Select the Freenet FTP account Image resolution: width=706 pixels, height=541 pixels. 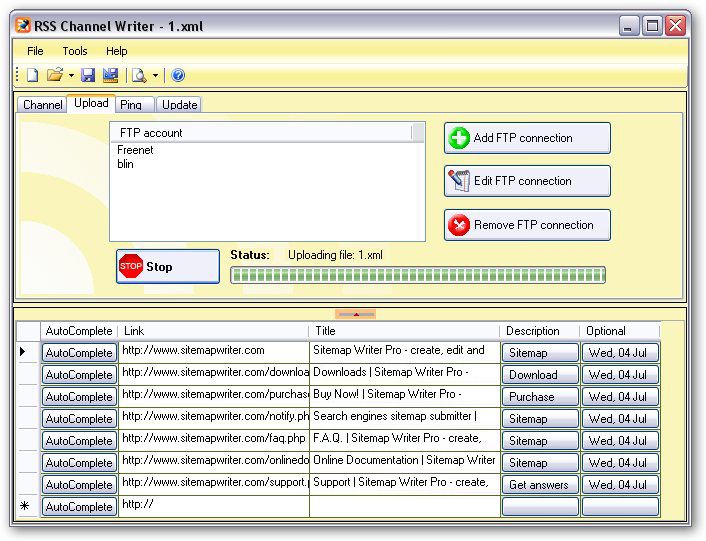coord(135,150)
